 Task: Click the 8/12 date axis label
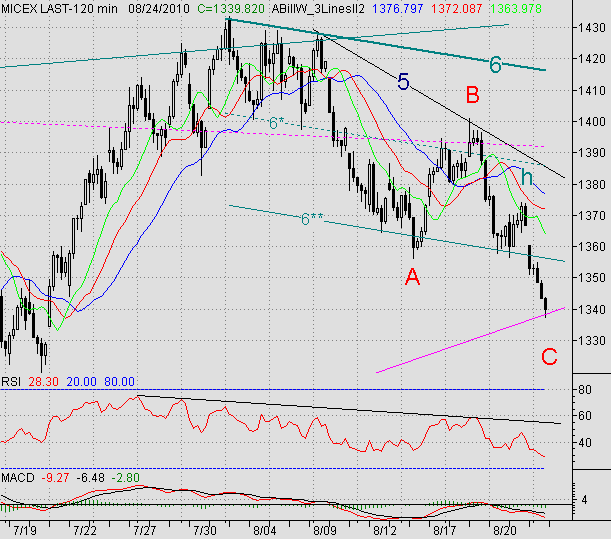385,530
